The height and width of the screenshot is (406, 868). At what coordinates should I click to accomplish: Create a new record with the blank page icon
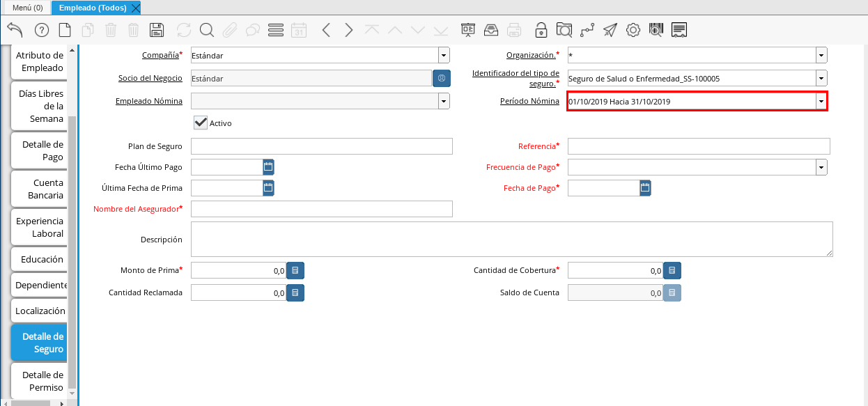[x=65, y=30]
